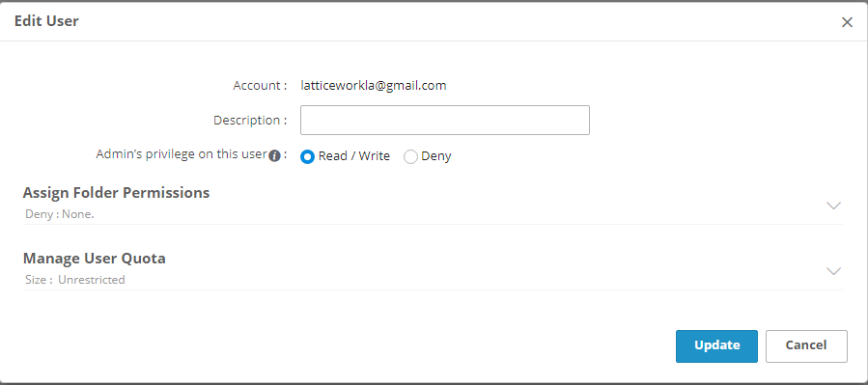Click the latticeworkla@gmail.com account text

[x=374, y=85]
